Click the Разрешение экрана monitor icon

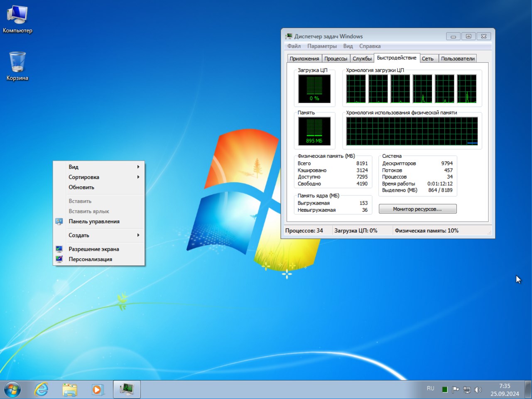(x=59, y=249)
